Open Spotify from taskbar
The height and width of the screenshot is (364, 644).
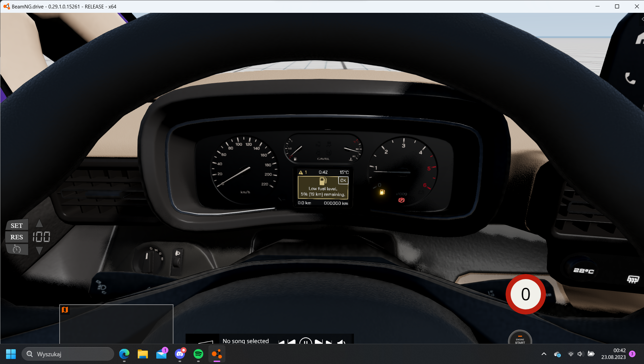pos(198,354)
